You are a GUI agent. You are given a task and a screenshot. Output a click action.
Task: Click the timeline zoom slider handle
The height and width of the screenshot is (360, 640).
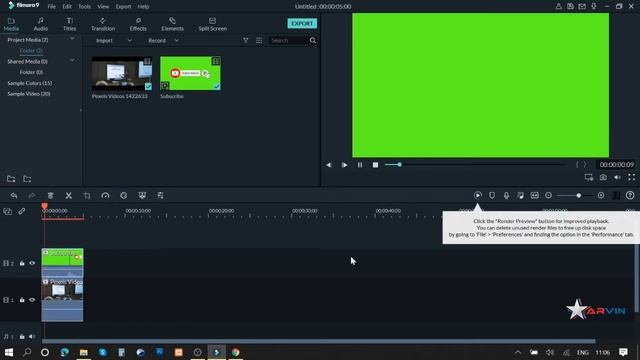pyautogui.click(x=578, y=196)
